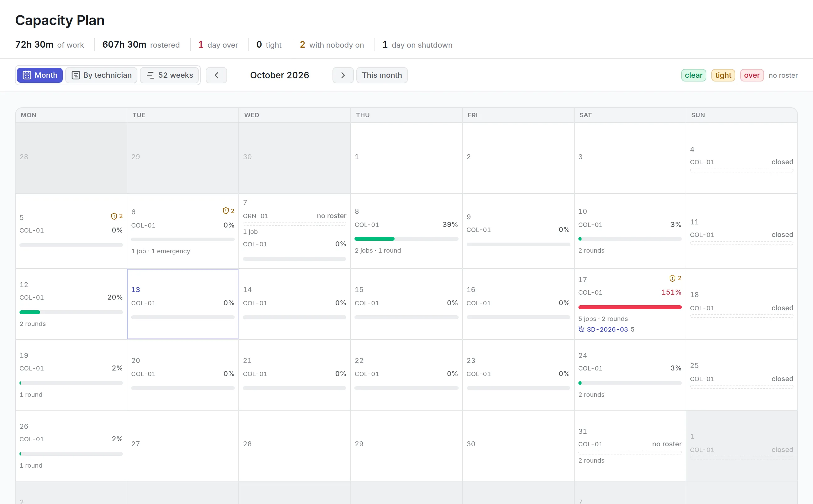Click '1 round' on day 26
The width and height of the screenshot is (813, 504).
point(31,465)
